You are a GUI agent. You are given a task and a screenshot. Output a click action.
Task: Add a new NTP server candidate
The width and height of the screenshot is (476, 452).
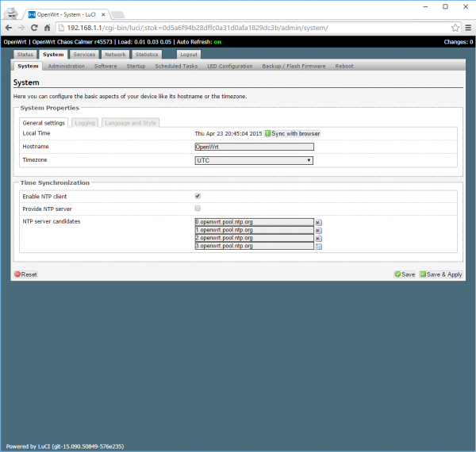point(318,247)
